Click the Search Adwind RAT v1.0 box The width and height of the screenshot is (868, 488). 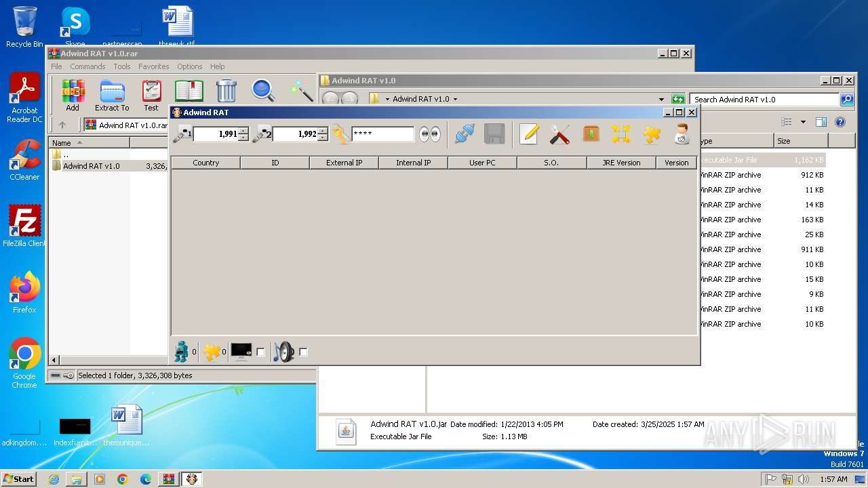point(764,100)
